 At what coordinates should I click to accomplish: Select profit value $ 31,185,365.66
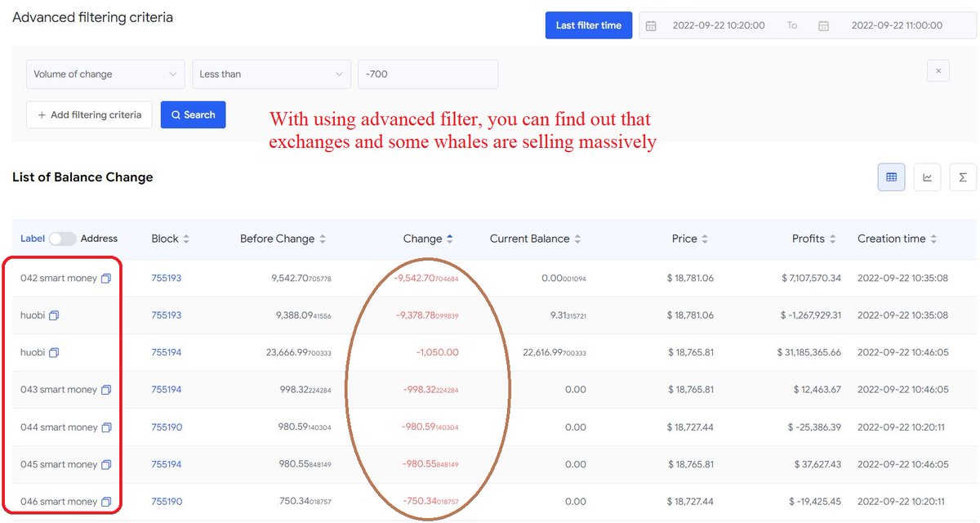[x=808, y=353]
